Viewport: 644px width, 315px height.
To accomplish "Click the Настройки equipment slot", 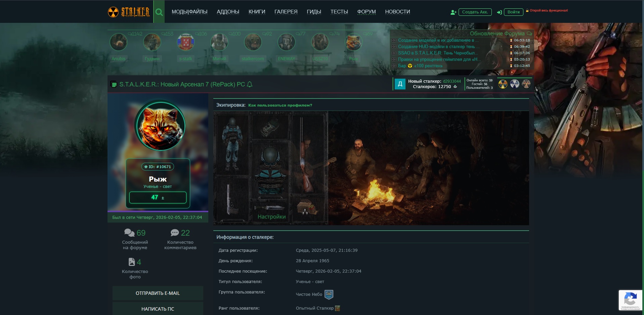I will coord(271,216).
